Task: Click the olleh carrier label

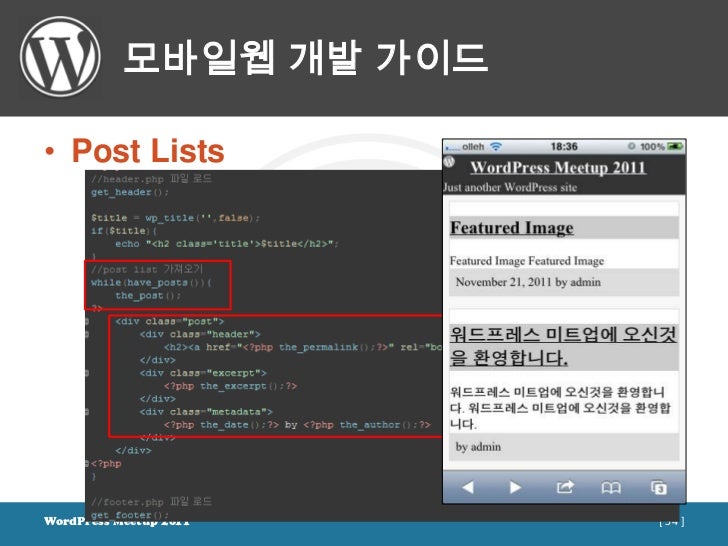Action: 473,146
